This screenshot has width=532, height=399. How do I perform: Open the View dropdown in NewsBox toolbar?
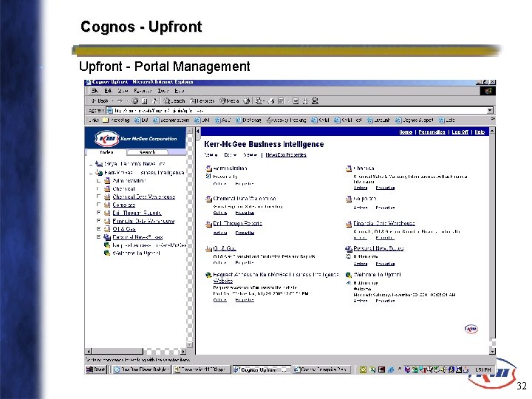pos(250,155)
